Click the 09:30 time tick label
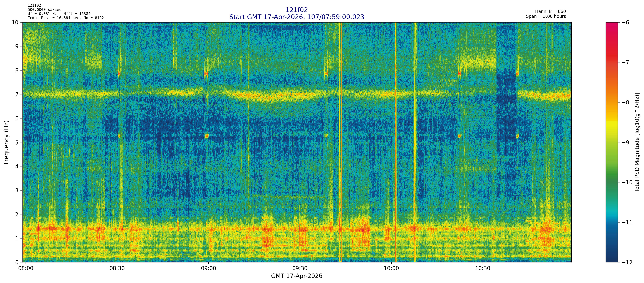The width and height of the screenshot is (644, 283). pyautogui.click(x=300, y=269)
